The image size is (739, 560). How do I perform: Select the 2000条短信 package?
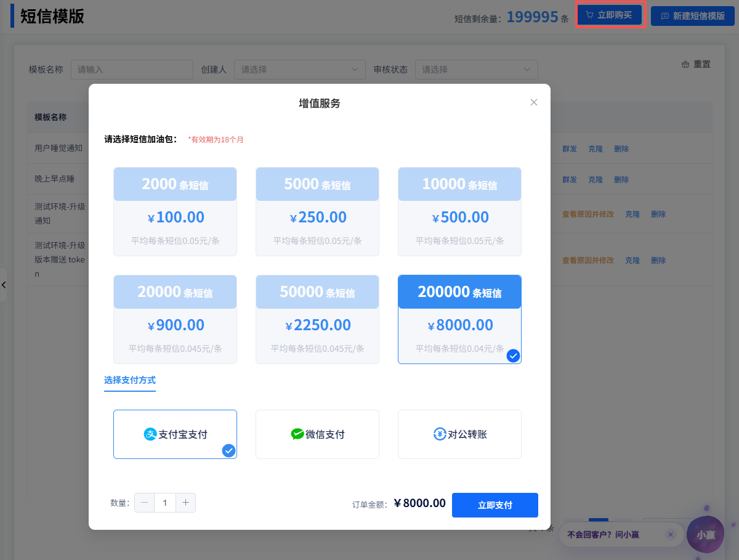click(175, 211)
